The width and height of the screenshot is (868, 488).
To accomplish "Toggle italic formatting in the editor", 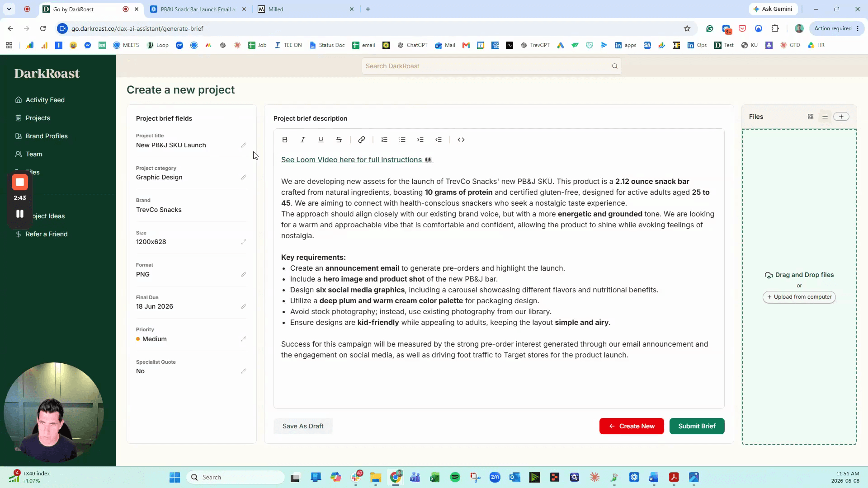I will (303, 140).
